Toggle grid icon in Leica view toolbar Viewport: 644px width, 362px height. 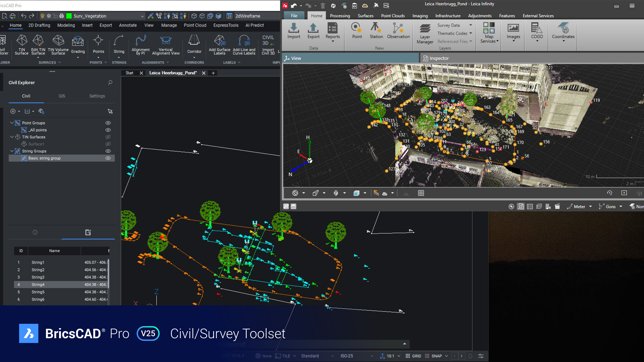pos(421,193)
